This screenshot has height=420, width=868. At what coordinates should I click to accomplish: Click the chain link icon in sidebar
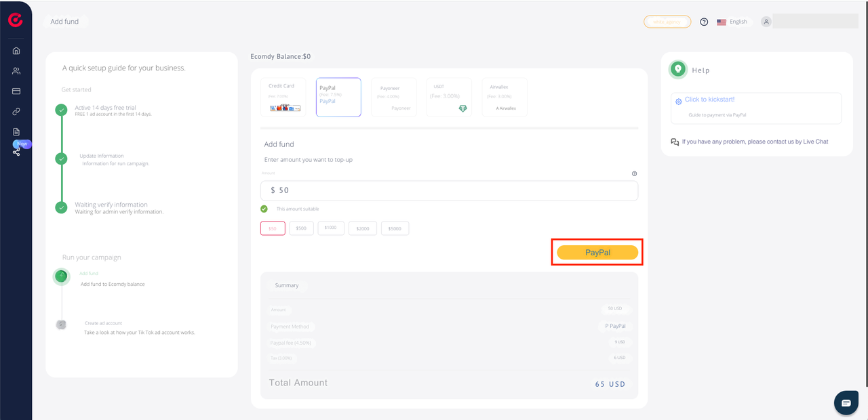[16, 112]
